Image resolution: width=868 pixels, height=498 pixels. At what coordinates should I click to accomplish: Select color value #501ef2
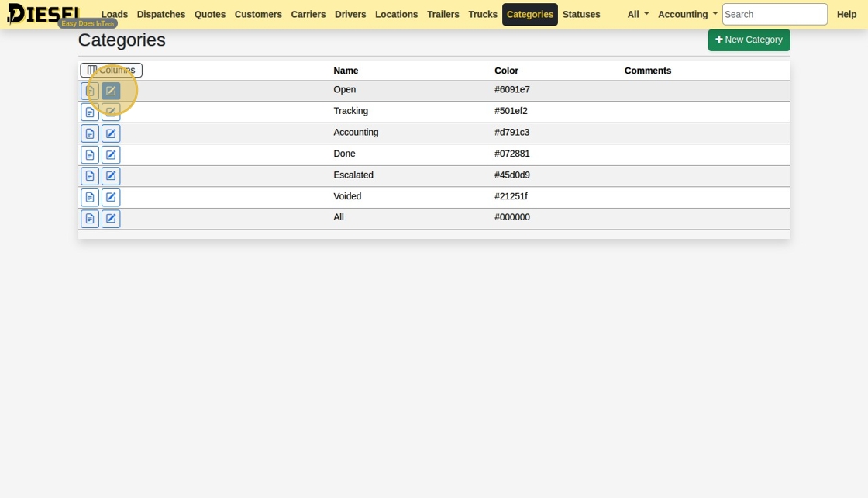pyautogui.click(x=511, y=111)
